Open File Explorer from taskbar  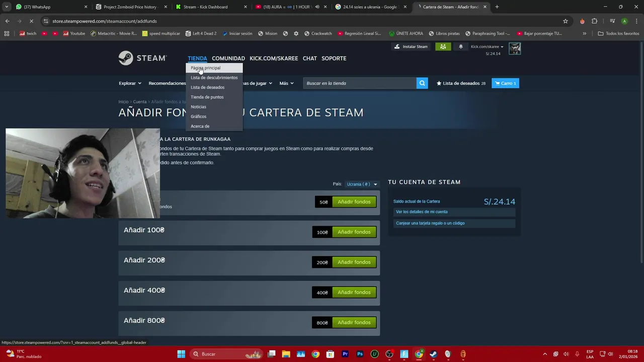pyautogui.click(x=286, y=354)
